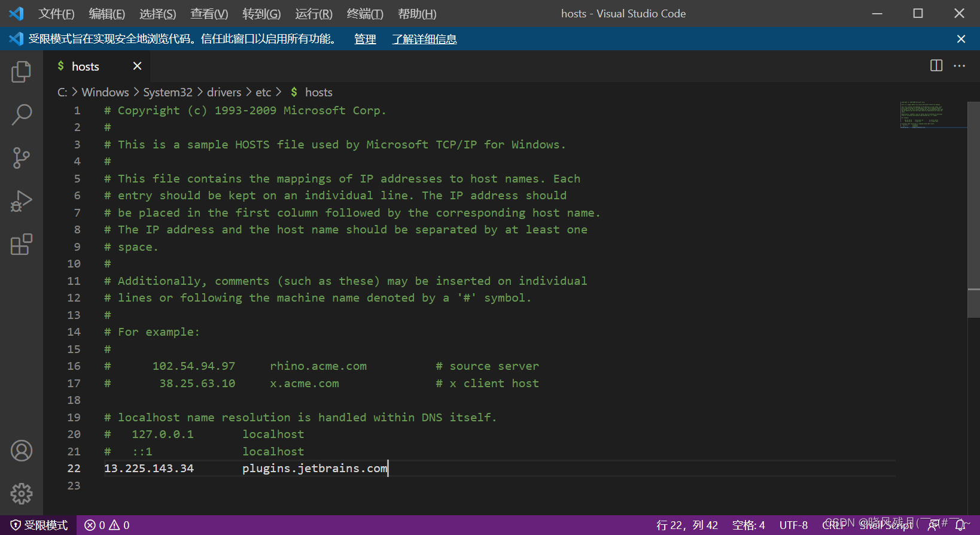Change encoding via UTF-8 status item
Viewport: 980px width, 535px height.
[793, 525]
